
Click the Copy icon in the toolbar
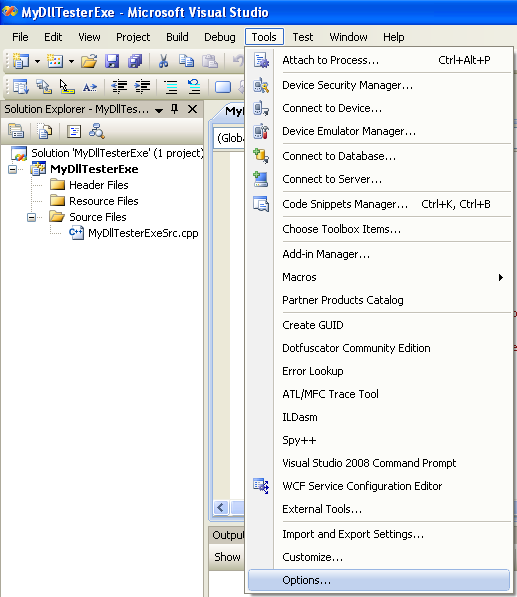tap(186, 61)
